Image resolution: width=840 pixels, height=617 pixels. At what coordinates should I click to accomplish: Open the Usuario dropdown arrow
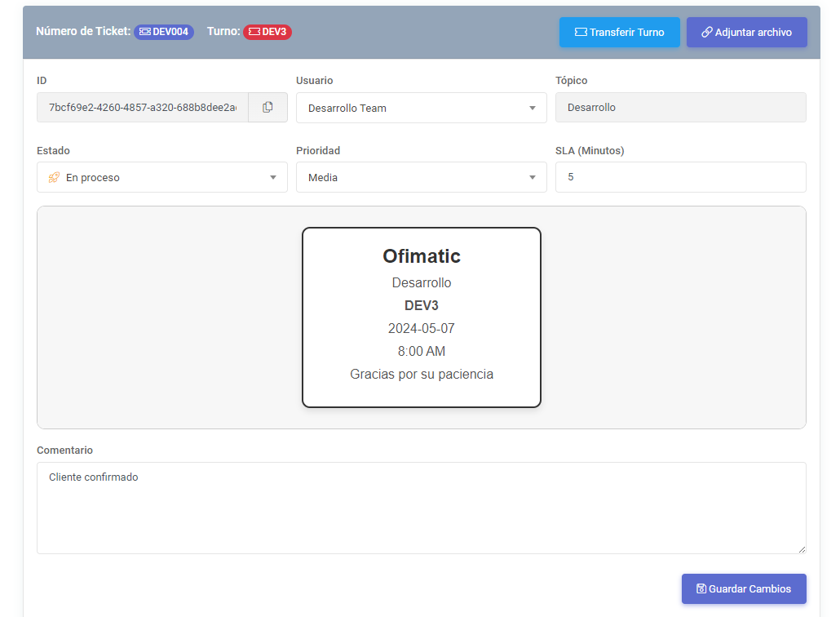click(532, 108)
